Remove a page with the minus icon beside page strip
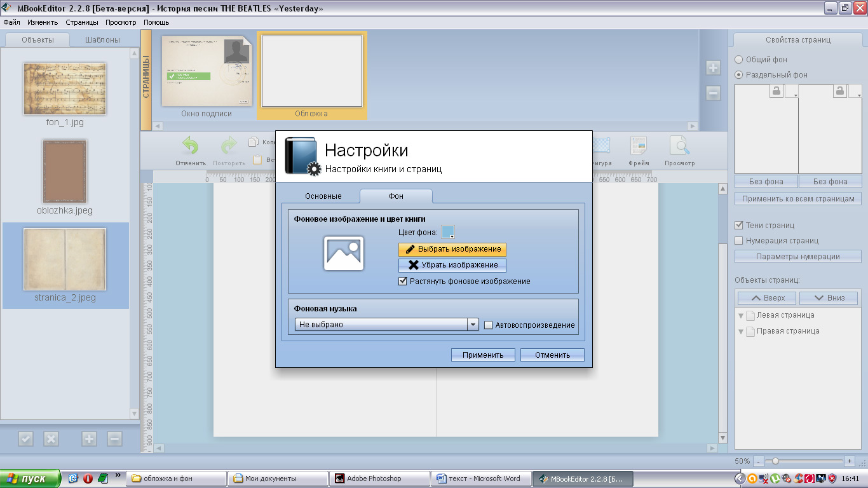The width and height of the screenshot is (868, 488). [713, 93]
